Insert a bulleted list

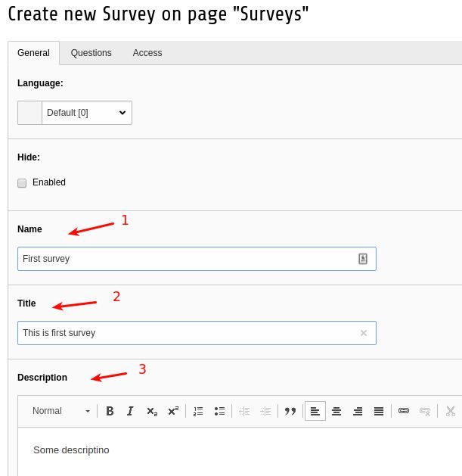coord(220,411)
